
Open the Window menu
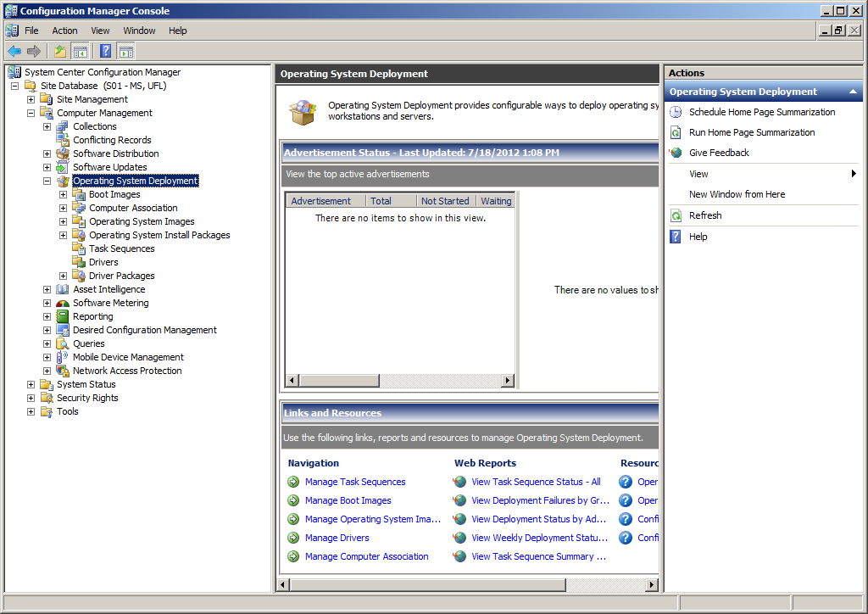pos(139,31)
